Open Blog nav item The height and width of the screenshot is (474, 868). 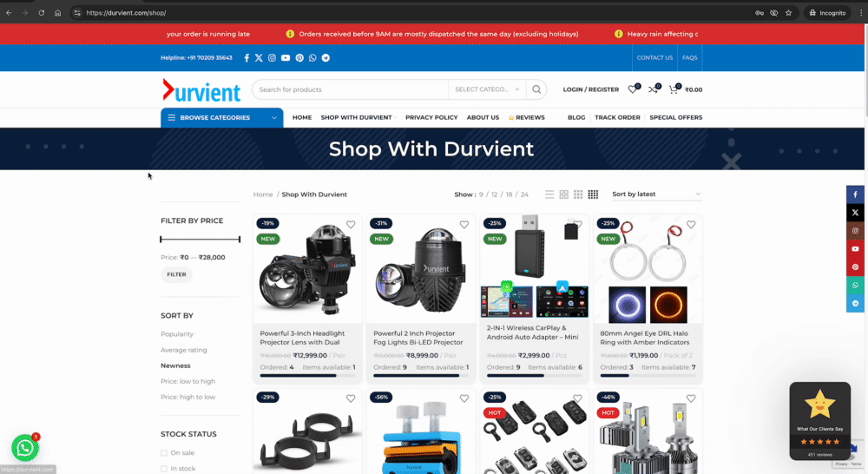click(576, 117)
